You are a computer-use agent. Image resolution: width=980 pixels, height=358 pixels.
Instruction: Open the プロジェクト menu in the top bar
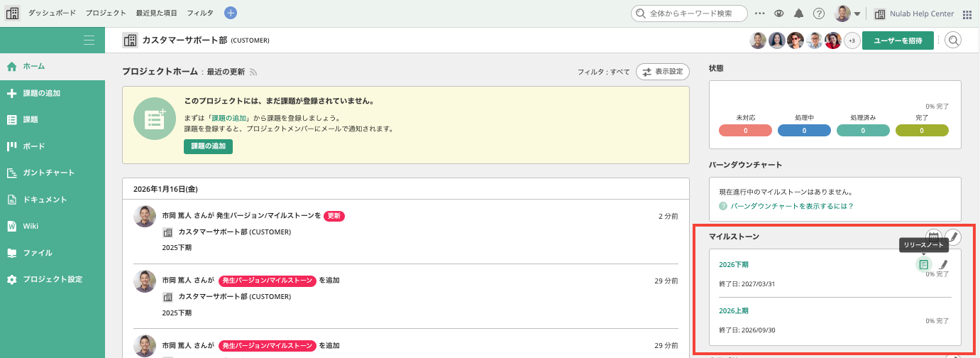[x=106, y=13]
